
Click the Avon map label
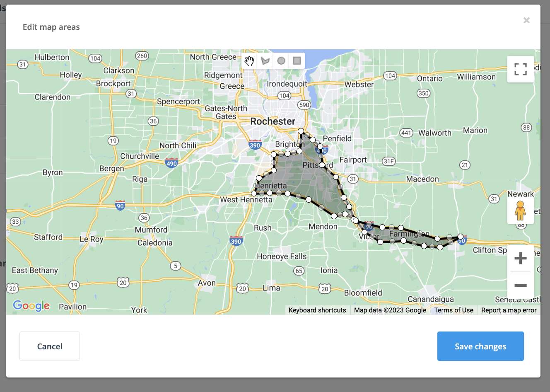pos(207,283)
